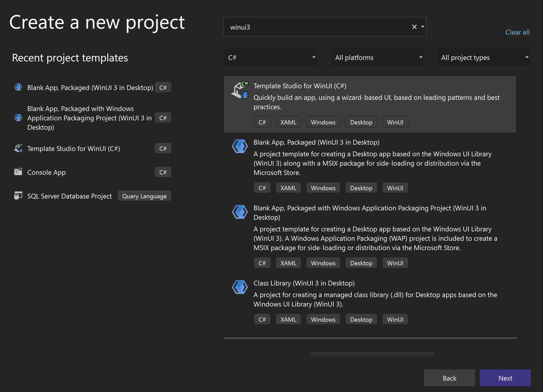Select Console App from the recent templates
Screen dimensions: 543x392
click(47, 172)
